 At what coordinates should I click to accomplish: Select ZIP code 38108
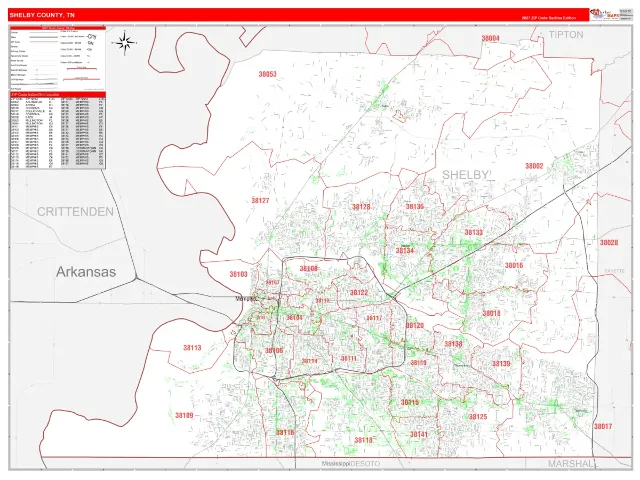[309, 269]
